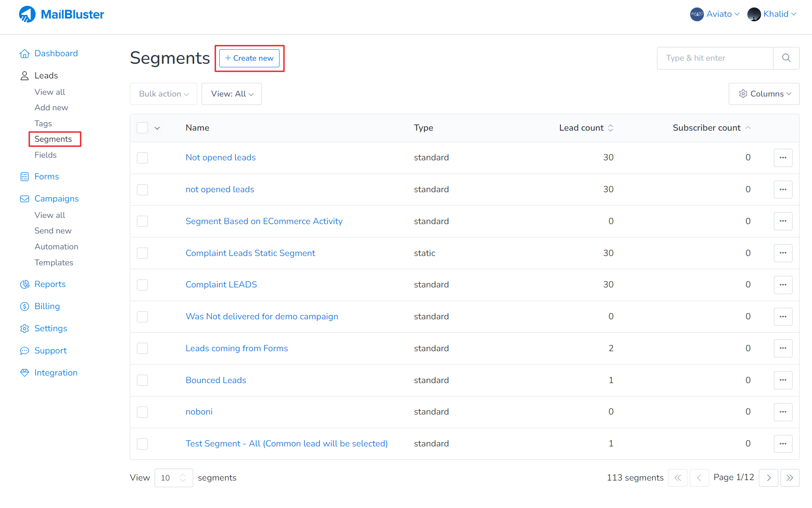Click the Support chat bubble icon
This screenshot has width=812, height=508.
pos(24,351)
